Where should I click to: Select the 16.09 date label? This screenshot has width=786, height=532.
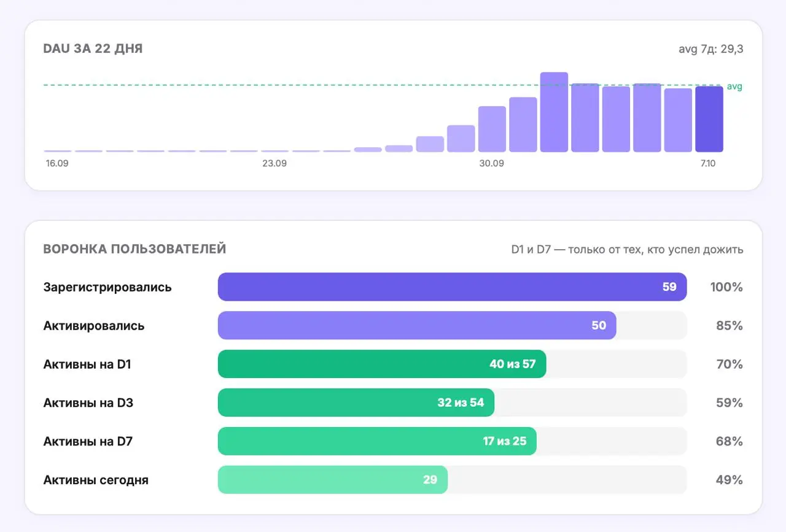click(57, 164)
